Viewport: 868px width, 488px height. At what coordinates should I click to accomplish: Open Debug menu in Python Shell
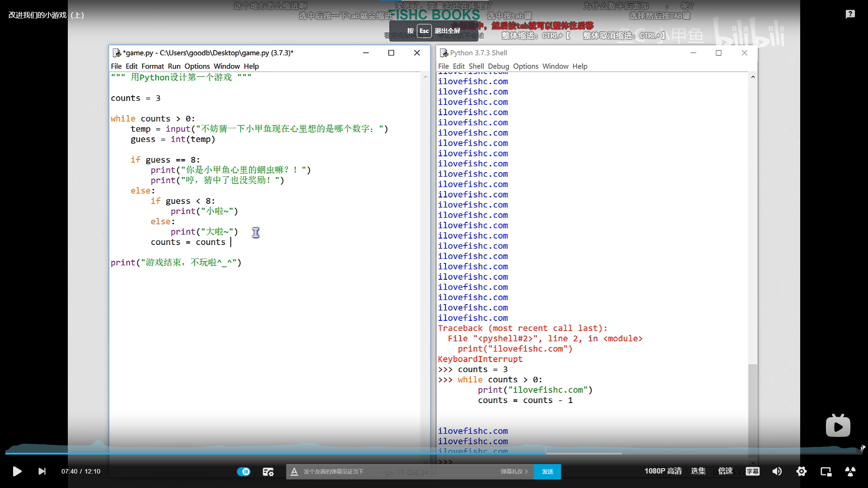click(499, 66)
